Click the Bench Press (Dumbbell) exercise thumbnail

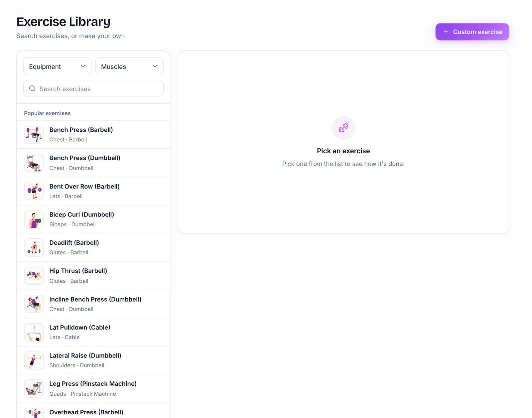34,163
